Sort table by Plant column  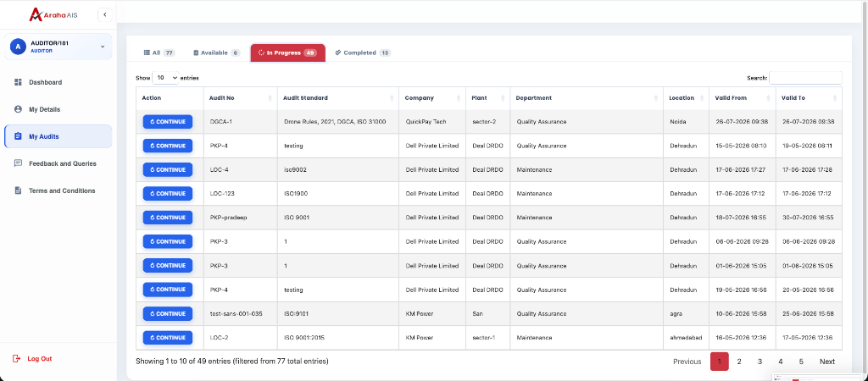tap(487, 98)
